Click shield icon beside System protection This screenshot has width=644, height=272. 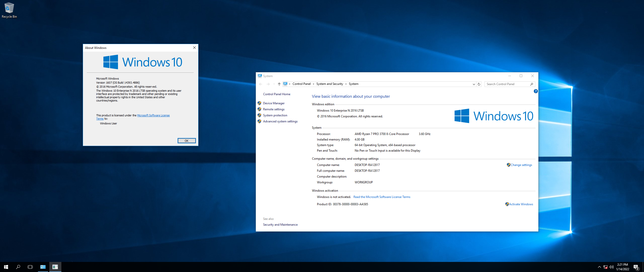pyautogui.click(x=259, y=115)
